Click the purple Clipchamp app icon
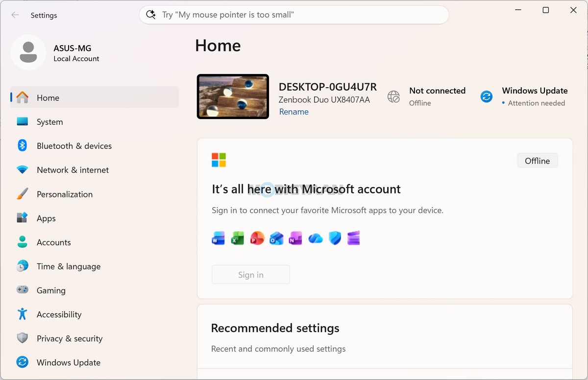 click(x=354, y=238)
